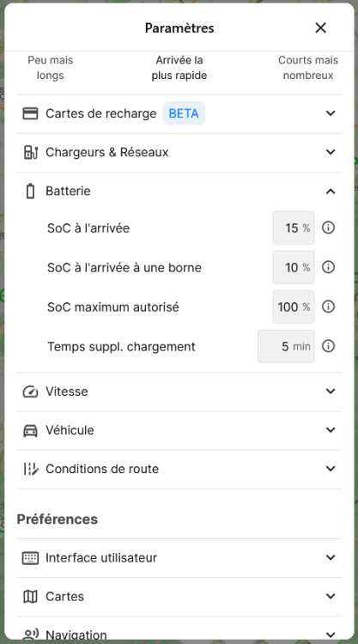Image resolution: width=358 pixels, height=644 pixels.
Task: Click the speedometer icon beside Vitesse
Action: pos(30,392)
